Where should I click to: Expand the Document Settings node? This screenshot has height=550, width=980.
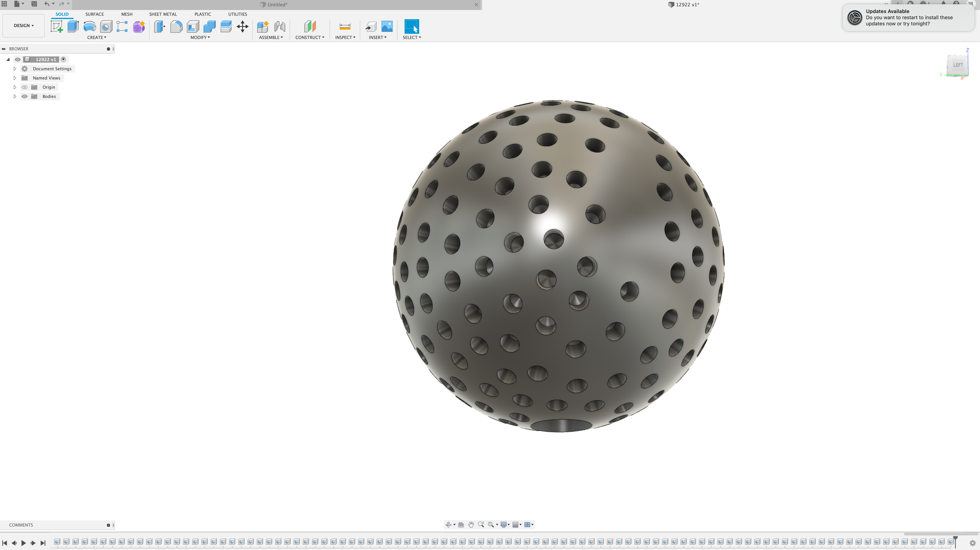(x=15, y=69)
